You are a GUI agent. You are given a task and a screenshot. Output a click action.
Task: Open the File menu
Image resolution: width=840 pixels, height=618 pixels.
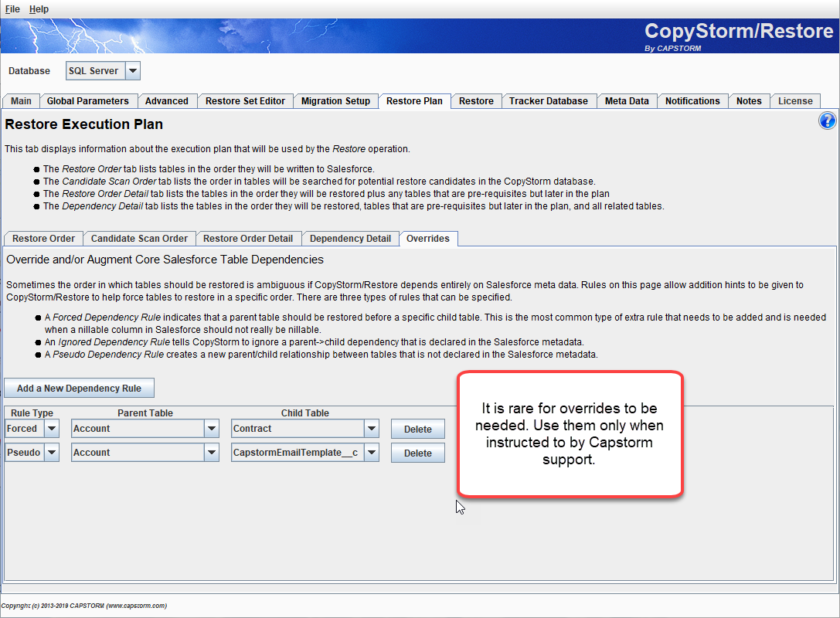pyautogui.click(x=12, y=9)
